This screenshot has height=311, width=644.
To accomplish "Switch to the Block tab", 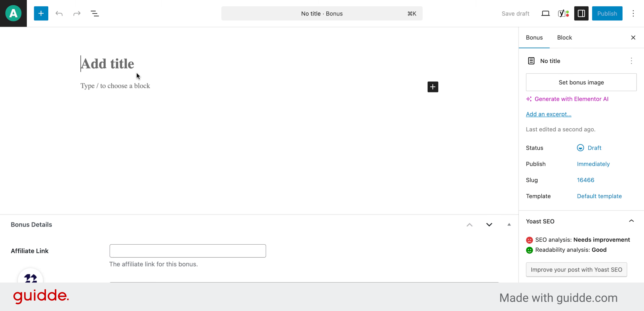I will pyautogui.click(x=565, y=38).
